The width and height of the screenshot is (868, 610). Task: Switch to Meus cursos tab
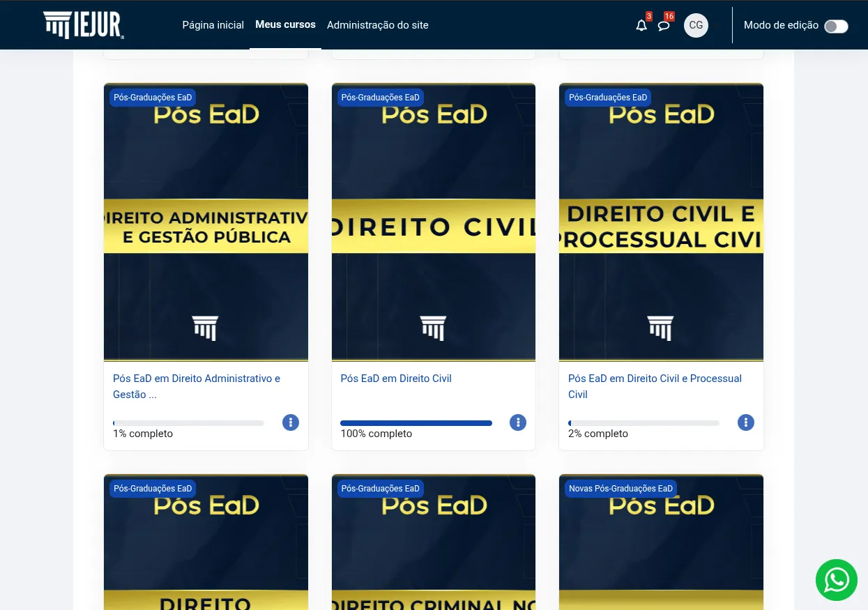pos(285,24)
